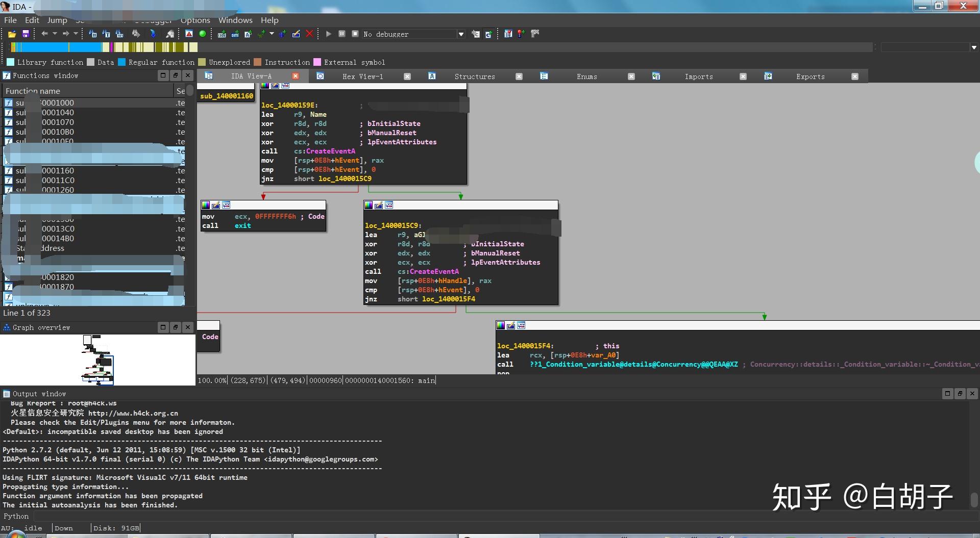
Task: Open the Jump menu
Action: point(57,20)
